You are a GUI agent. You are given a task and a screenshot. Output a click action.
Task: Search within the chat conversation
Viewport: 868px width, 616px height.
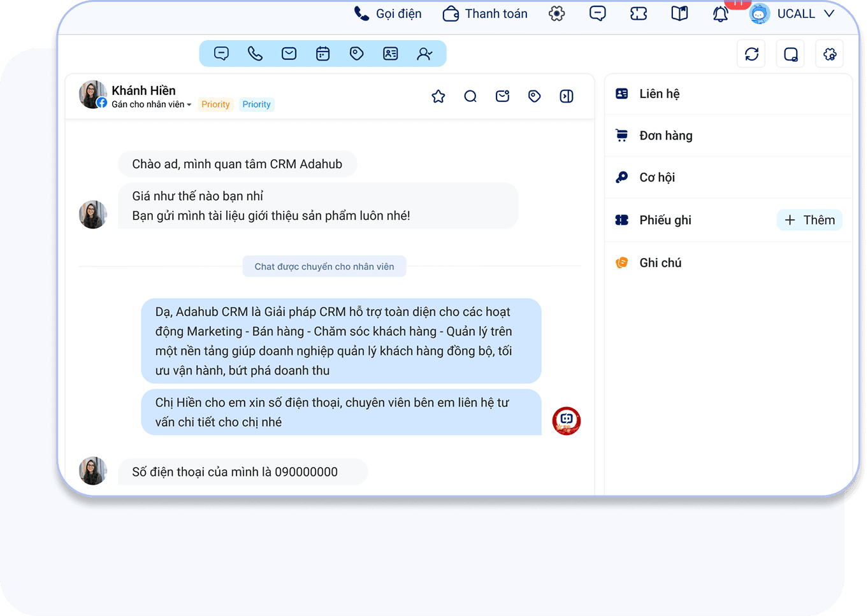470,96
